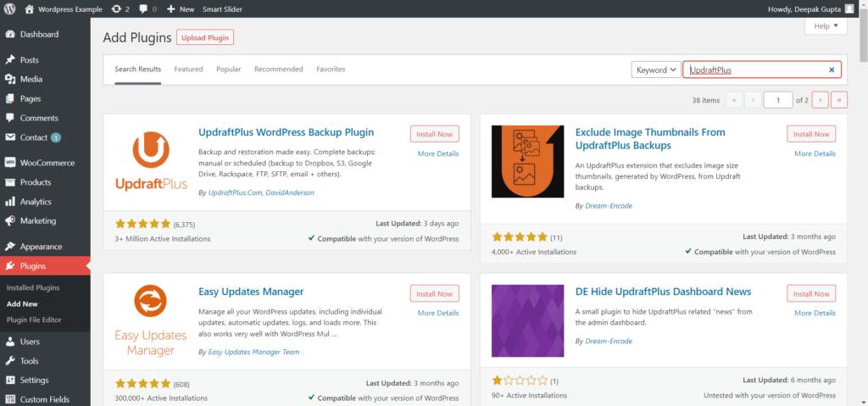868x406 pixels.
Task: Install UpdraftPlus WordPress Backup Plugin
Action: pyautogui.click(x=435, y=134)
